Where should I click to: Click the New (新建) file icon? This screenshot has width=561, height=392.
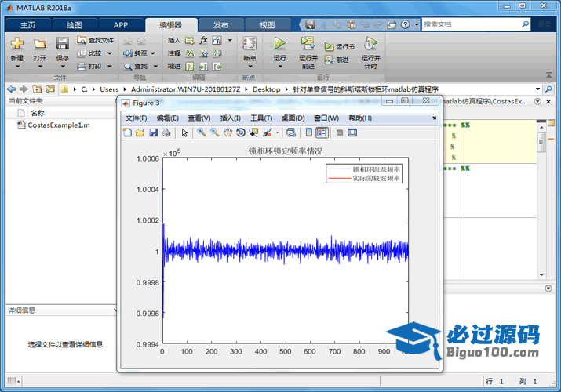click(16, 44)
